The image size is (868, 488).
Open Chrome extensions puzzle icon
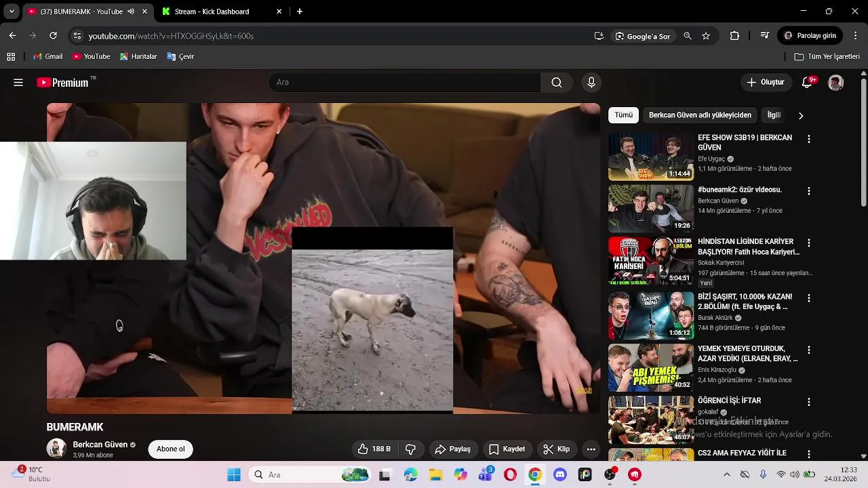pos(734,36)
